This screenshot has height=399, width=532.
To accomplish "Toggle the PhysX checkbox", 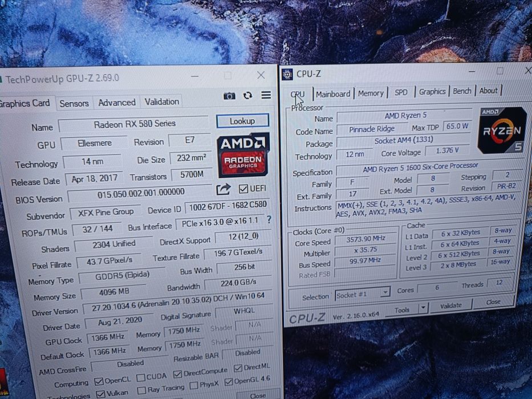I will point(194,385).
